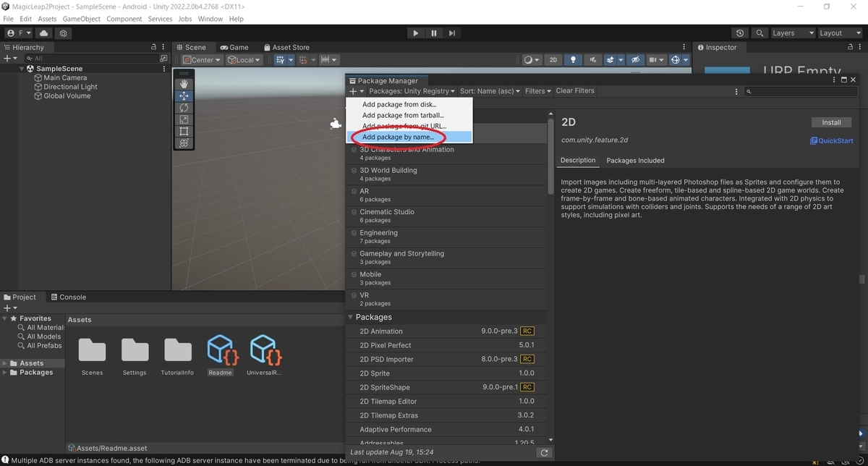Click Clear Filters
The image size is (868, 466).
point(575,91)
